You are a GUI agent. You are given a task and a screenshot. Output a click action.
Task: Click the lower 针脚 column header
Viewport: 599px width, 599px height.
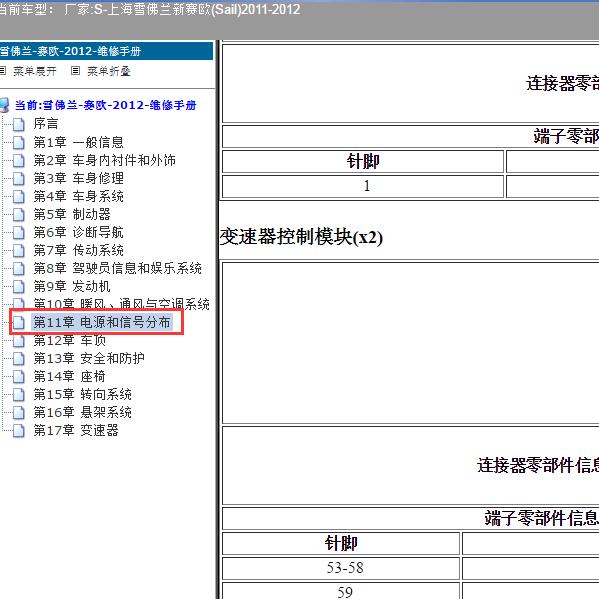click(341, 543)
